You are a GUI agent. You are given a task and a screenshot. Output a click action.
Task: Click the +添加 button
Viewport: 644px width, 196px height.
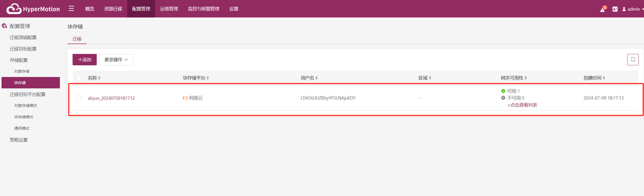click(85, 60)
